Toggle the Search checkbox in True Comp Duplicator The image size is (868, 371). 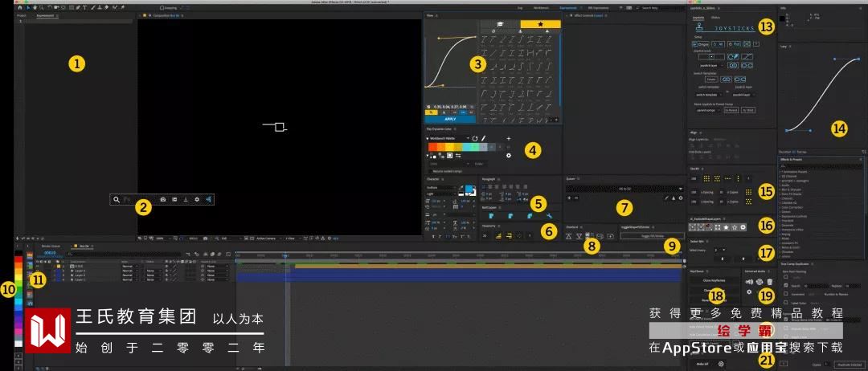pos(786,285)
